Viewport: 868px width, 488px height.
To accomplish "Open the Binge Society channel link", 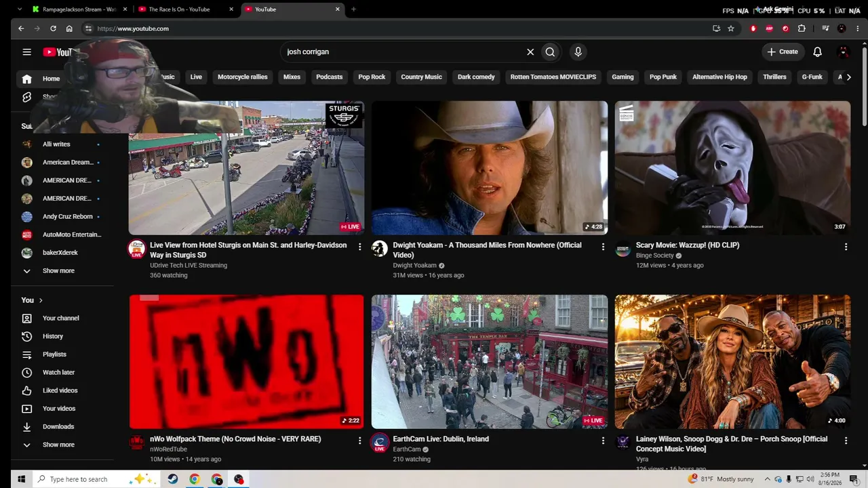I will [654, 256].
